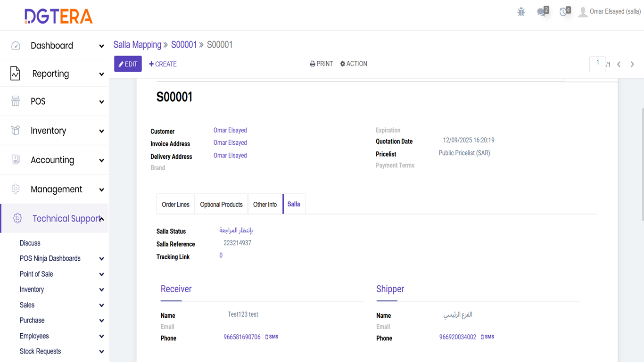
Task: Click the Dashboard gauge icon in sidebar
Action: tap(16, 46)
